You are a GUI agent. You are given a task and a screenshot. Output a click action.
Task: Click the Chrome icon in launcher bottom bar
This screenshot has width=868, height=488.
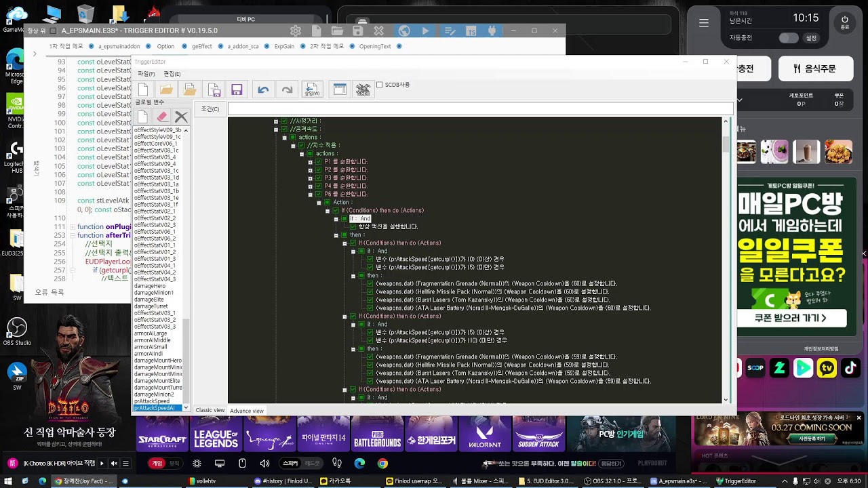pyautogui.click(x=382, y=464)
